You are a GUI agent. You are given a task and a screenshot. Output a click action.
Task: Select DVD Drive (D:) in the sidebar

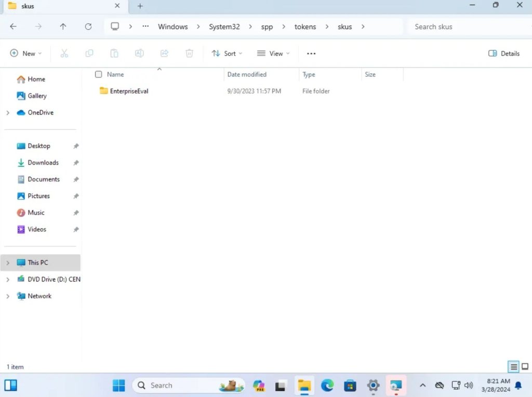coord(48,279)
